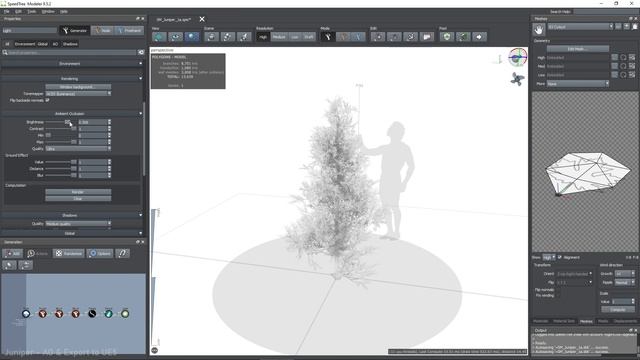Click the hand icon in Meshes panel
640x360 pixels.
coord(539,29)
